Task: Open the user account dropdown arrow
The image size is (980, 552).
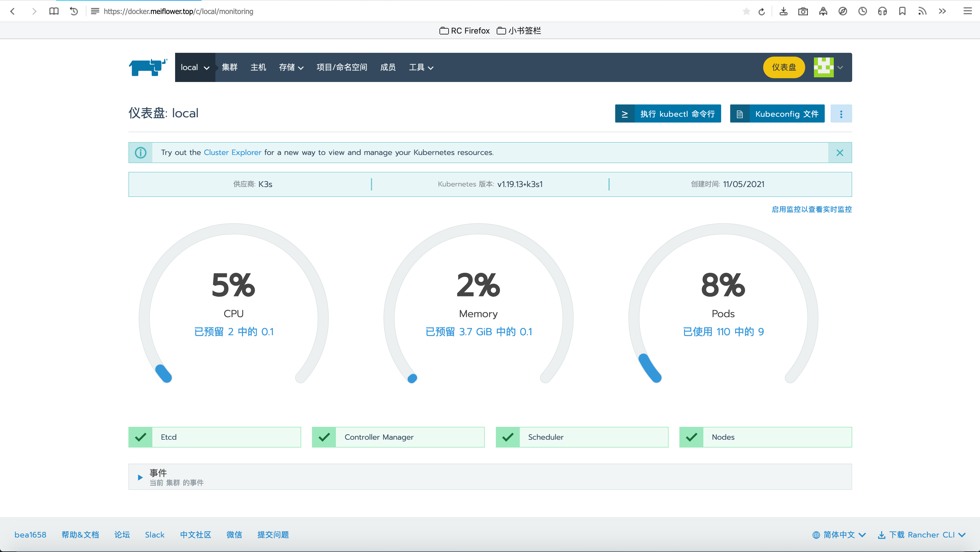Action: point(841,67)
